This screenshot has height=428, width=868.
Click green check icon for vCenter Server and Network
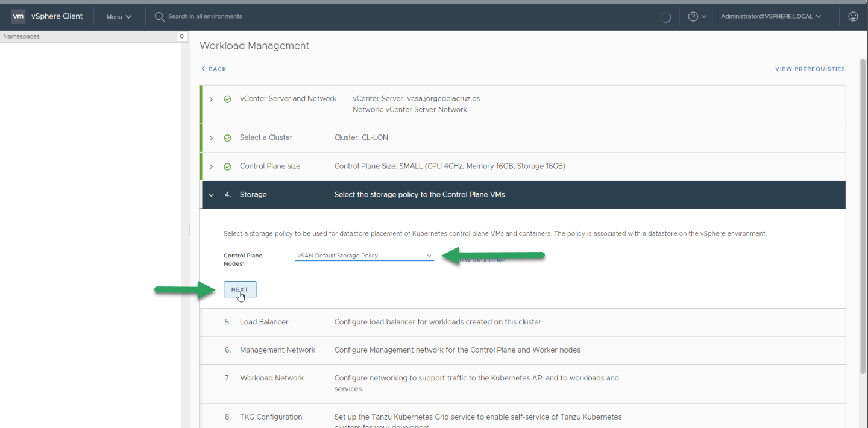click(x=227, y=99)
